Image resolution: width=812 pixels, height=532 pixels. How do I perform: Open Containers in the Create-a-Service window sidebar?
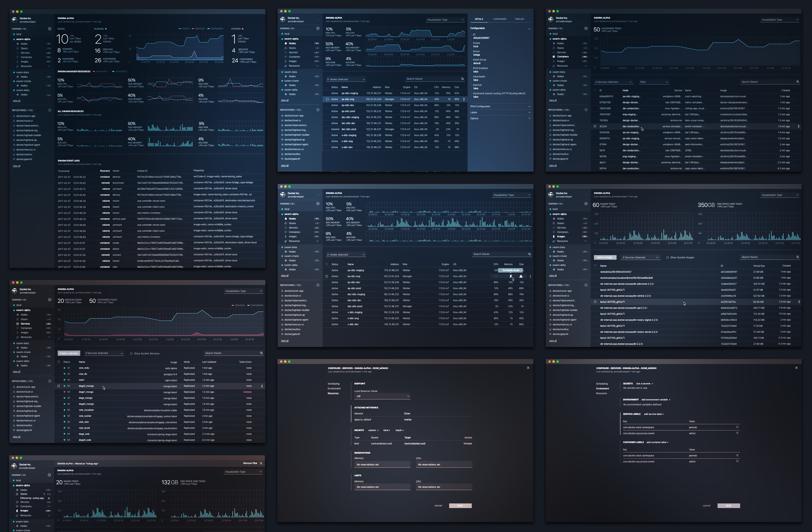(26, 328)
